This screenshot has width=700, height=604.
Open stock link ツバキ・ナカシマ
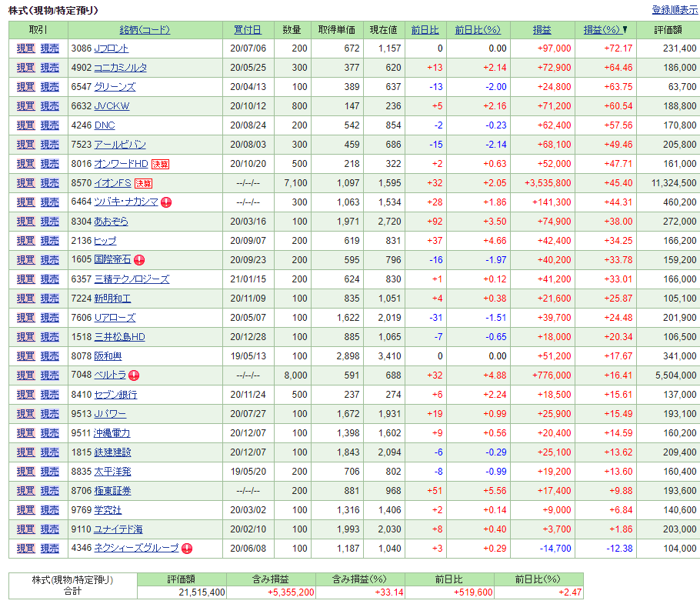click(x=126, y=202)
